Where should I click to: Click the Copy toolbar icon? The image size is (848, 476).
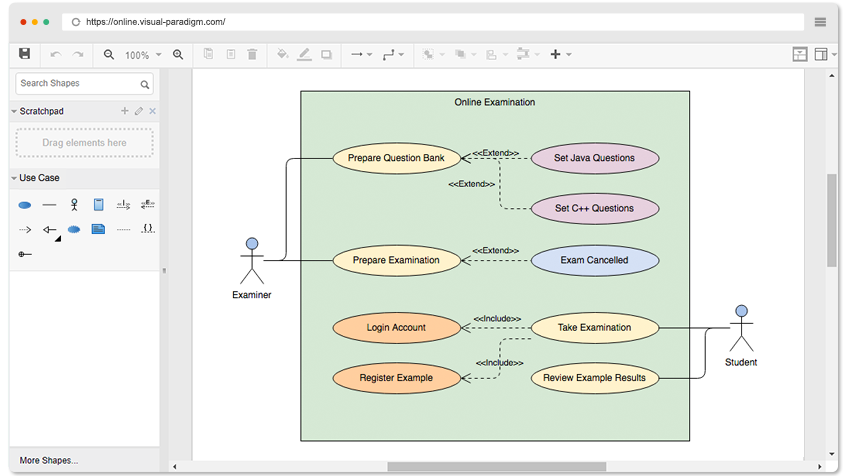coord(208,54)
